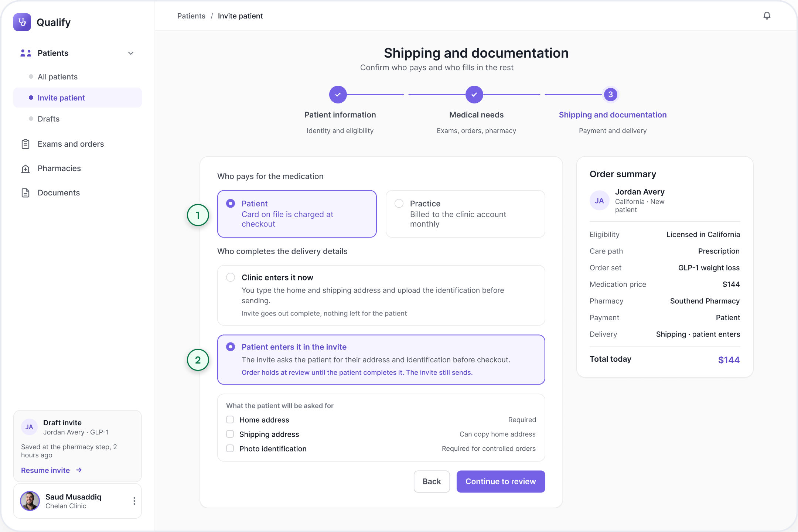798x532 pixels.
Task: Check the Home address checkbox
Action: [x=230, y=420]
